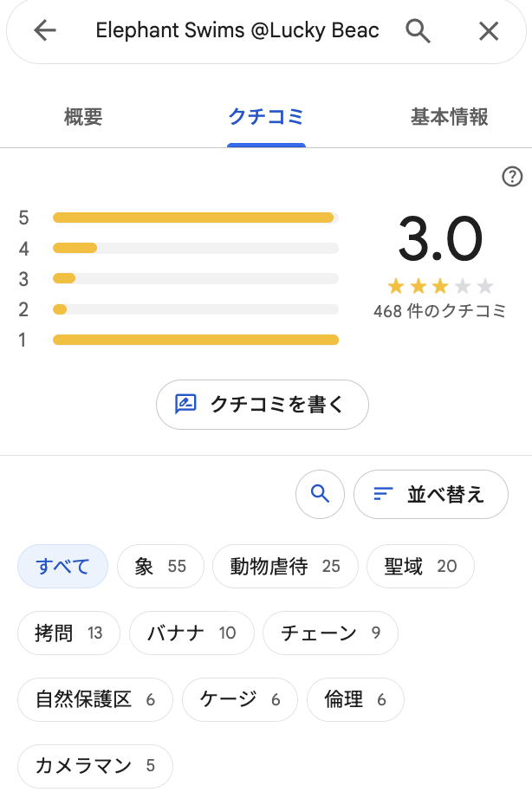This screenshot has height=792, width=532.
Task: Select the 聖域 20 filter chip
Action: (420, 566)
